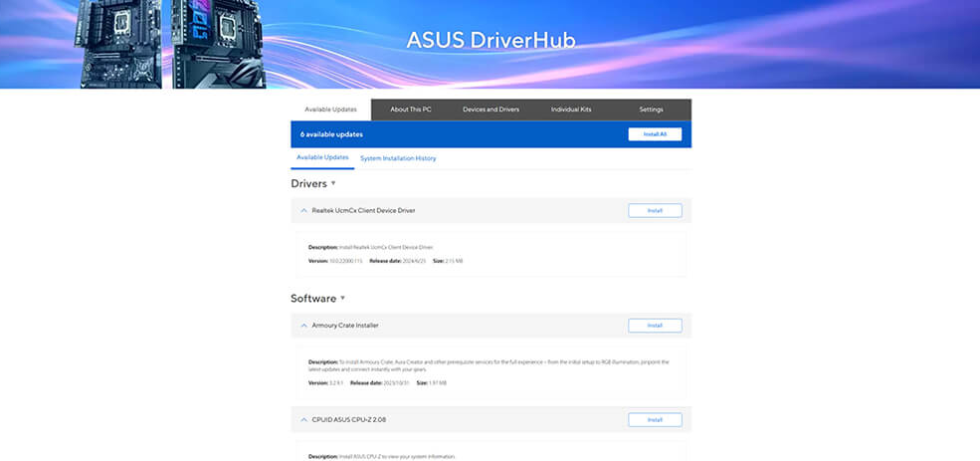The height and width of the screenshot is (461, 980).
Task: Click the 6 available updates label
Action: 331,134
